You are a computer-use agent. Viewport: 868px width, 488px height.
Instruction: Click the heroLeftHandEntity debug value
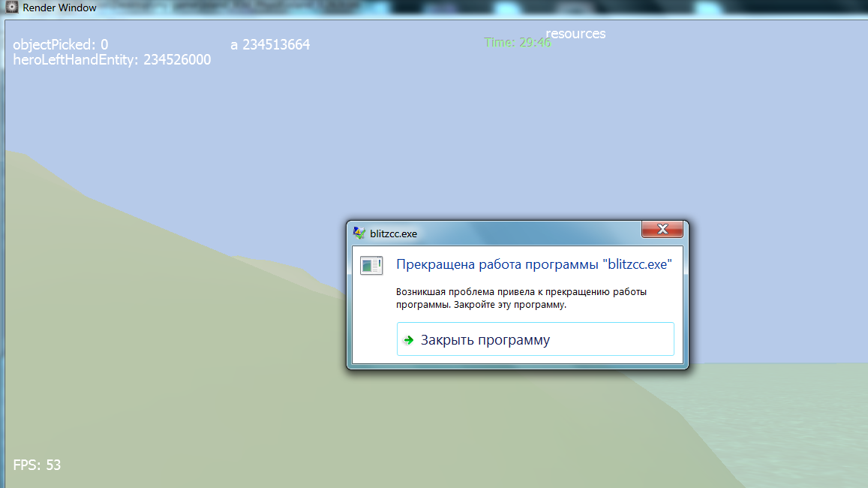(x=112, y=60)
